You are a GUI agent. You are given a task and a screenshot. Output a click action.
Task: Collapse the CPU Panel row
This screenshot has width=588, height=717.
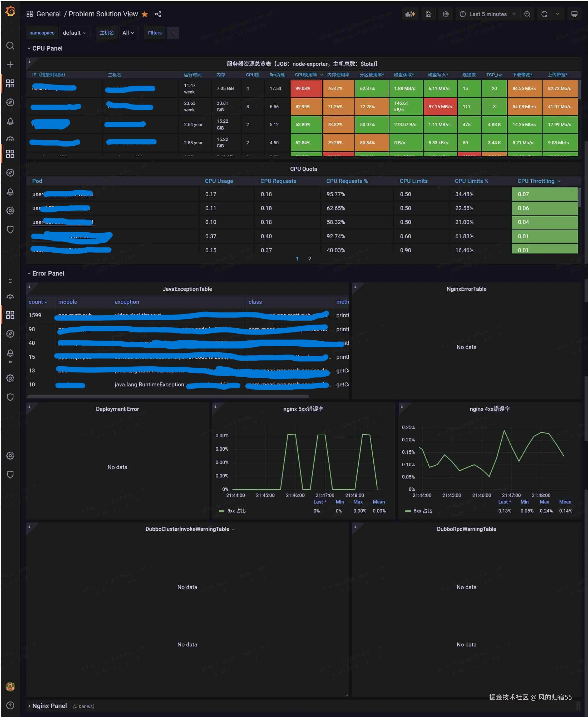[47, 48]
